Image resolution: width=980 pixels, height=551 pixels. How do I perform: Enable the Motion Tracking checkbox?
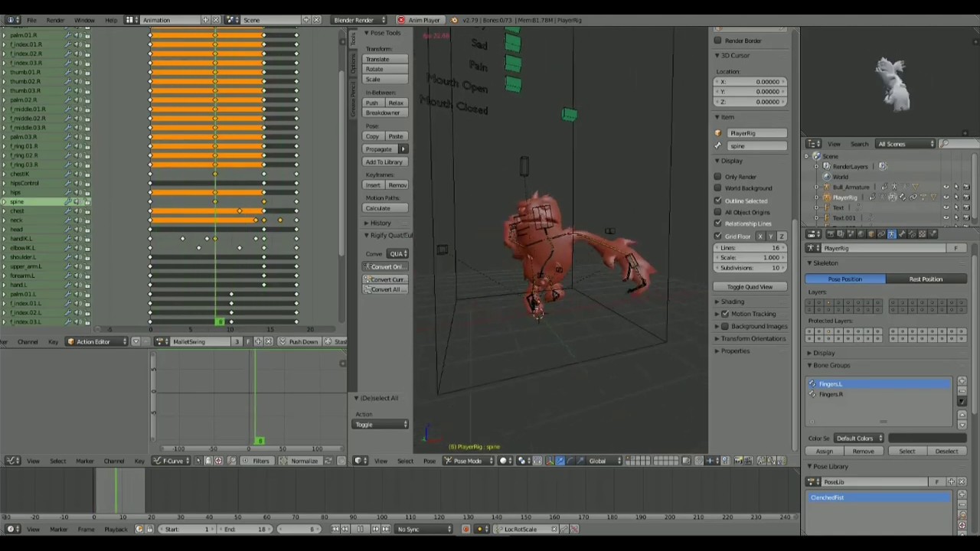click(x=725, y=314)
